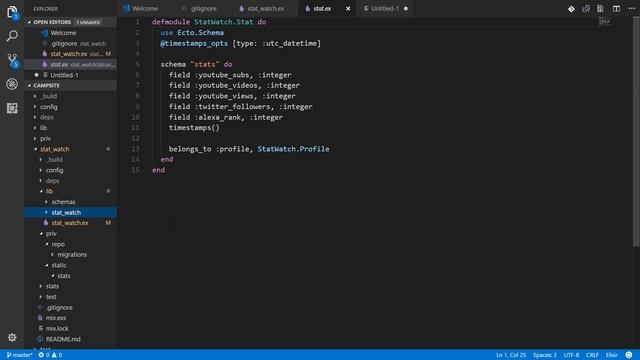Expand the top-level _build folder
The height and width of the screenshot is (360, 640).
pos(48,96)
